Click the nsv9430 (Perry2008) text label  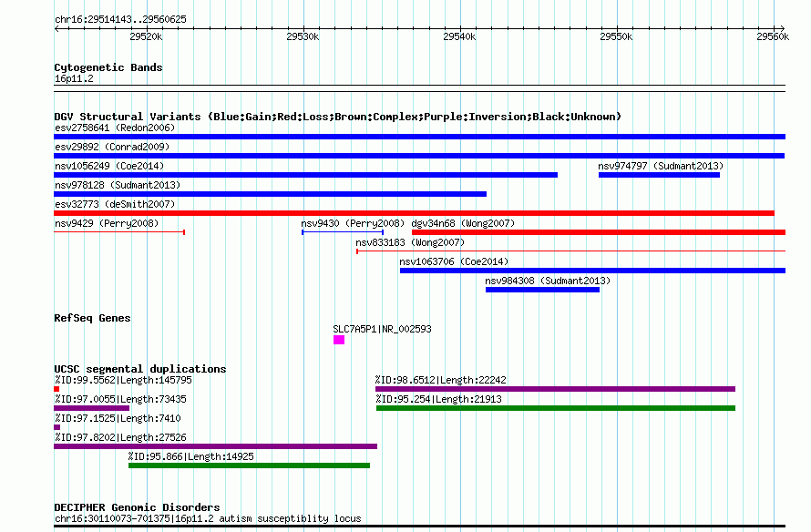coord(353,223)
